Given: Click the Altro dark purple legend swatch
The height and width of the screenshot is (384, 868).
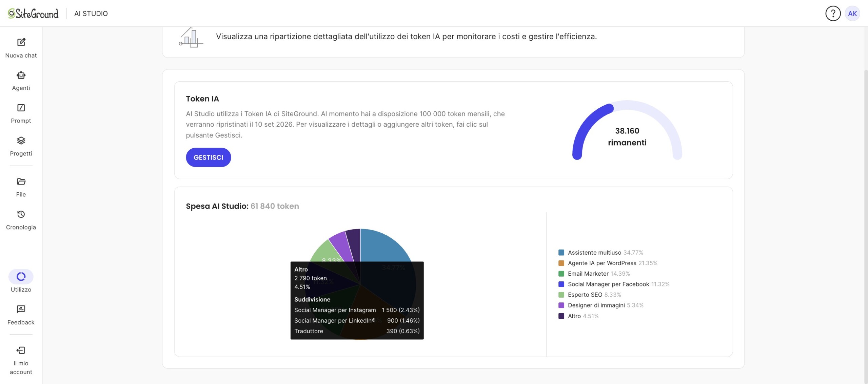Looking at the screenshot, I should [x=561, y=316].
